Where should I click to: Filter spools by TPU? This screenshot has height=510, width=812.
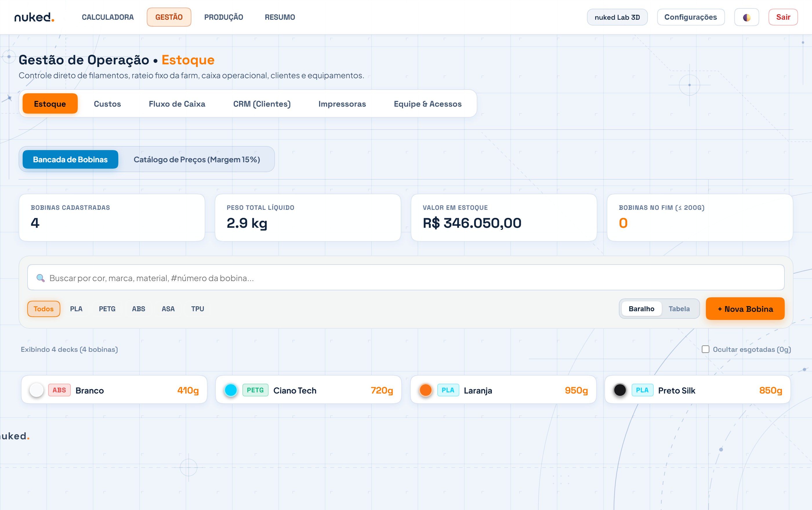click(x=197, y=309)
